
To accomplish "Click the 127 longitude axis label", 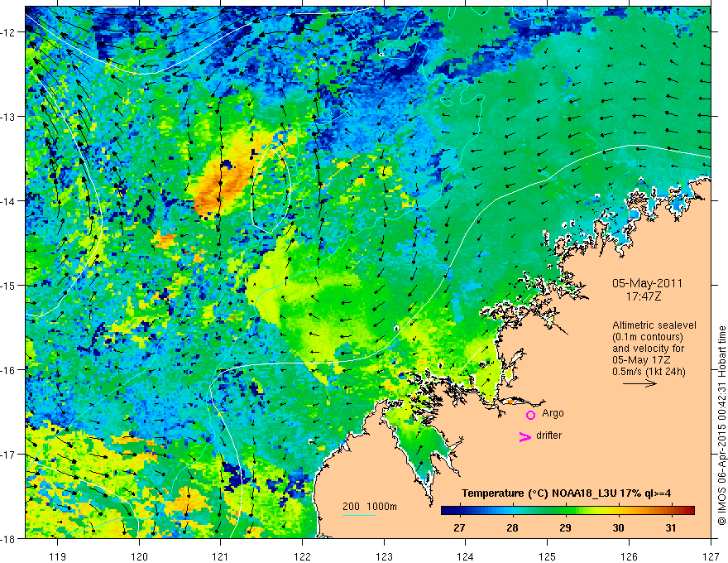I will coord(711,556).
